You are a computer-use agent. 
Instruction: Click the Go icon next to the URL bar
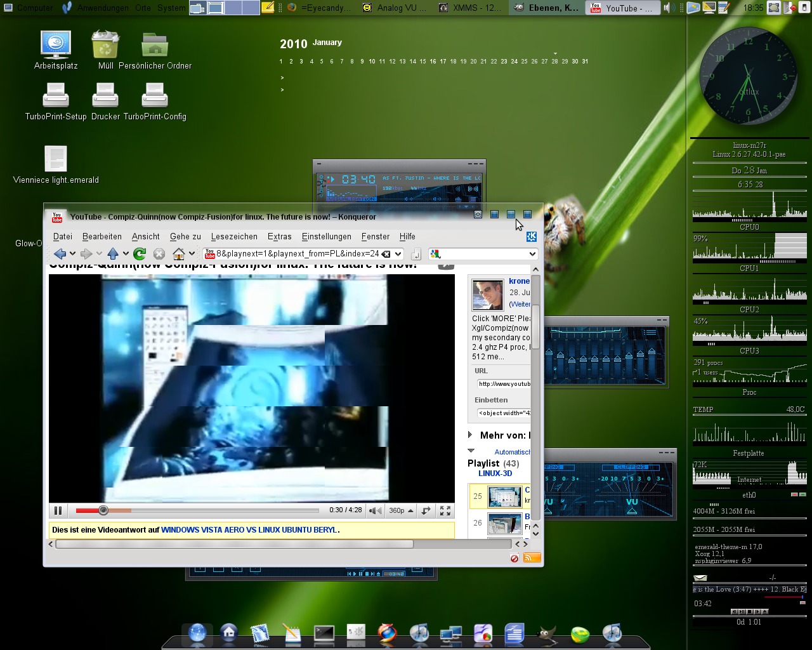(416, 254)
